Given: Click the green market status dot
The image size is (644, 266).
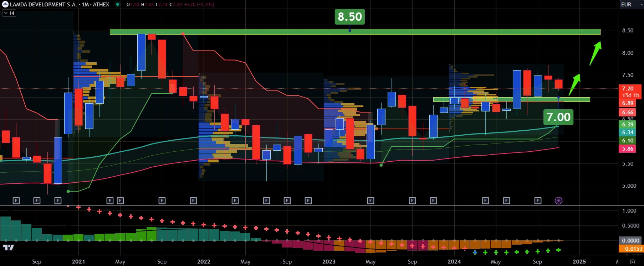Looking at the screenshot, I should [x=118, y=4].
